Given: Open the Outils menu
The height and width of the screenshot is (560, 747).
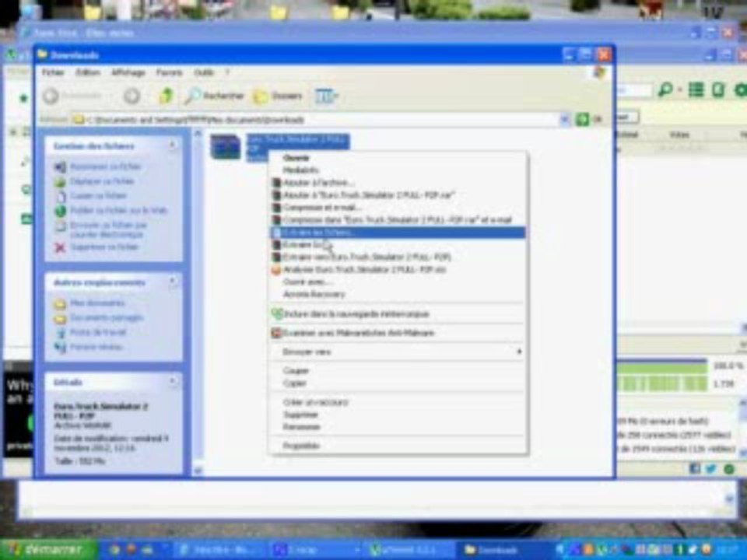Looking at the screenshot, I should coord(204,72).
